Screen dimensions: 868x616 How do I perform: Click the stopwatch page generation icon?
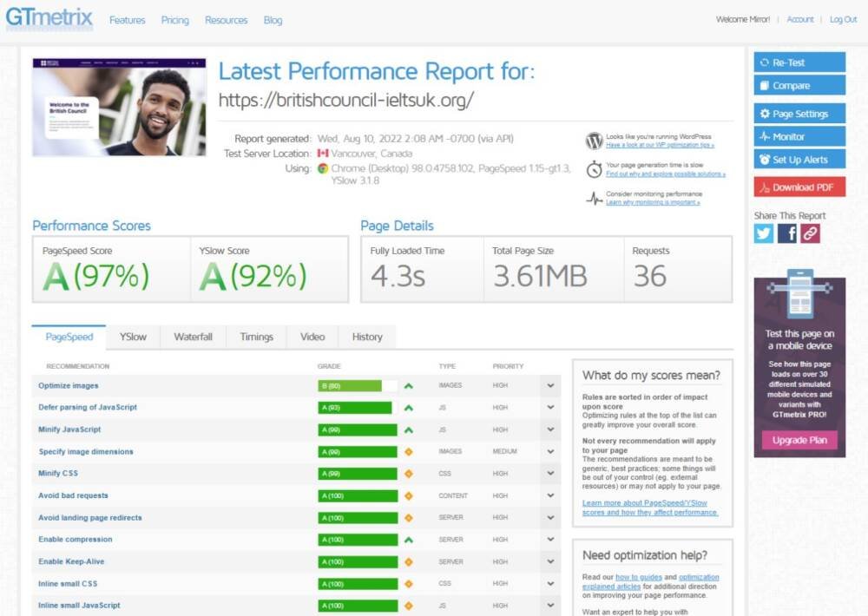[594, 169]
